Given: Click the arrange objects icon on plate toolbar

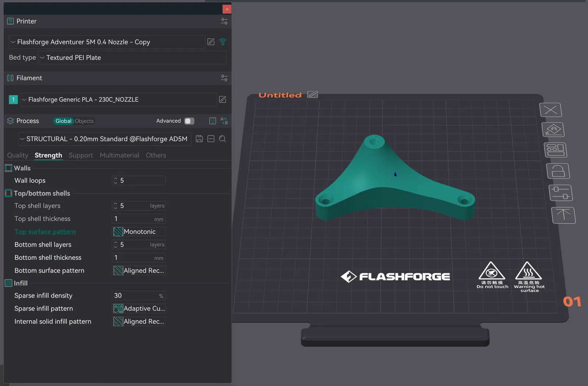Looking at the screenshot, I should point(555,150).
